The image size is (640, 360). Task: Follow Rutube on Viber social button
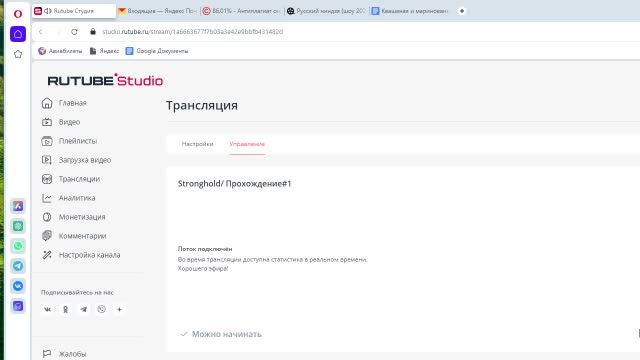coord(102,309)
